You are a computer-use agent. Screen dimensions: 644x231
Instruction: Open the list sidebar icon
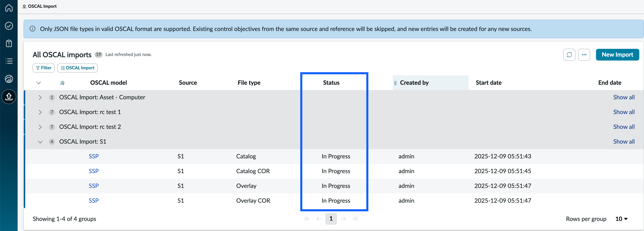pos(9,61)
